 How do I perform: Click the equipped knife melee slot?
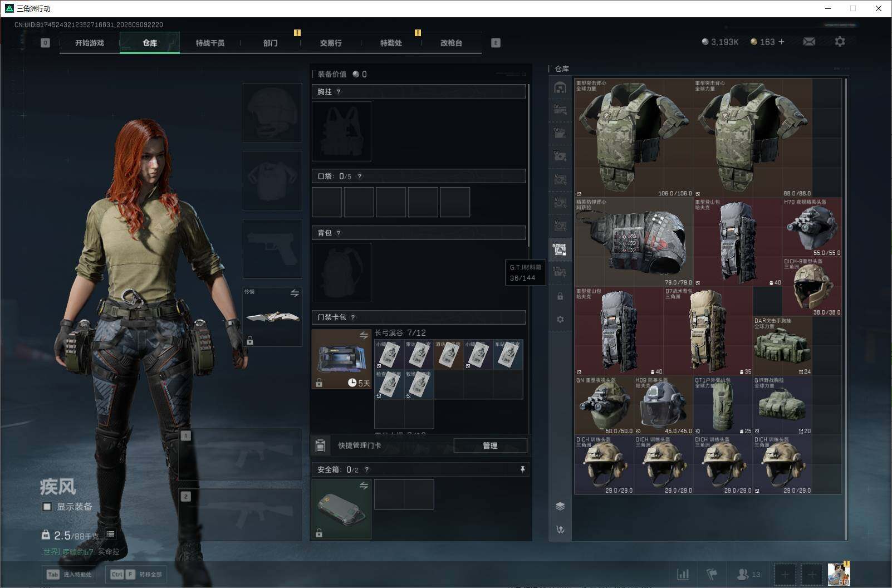coord(272,317)
